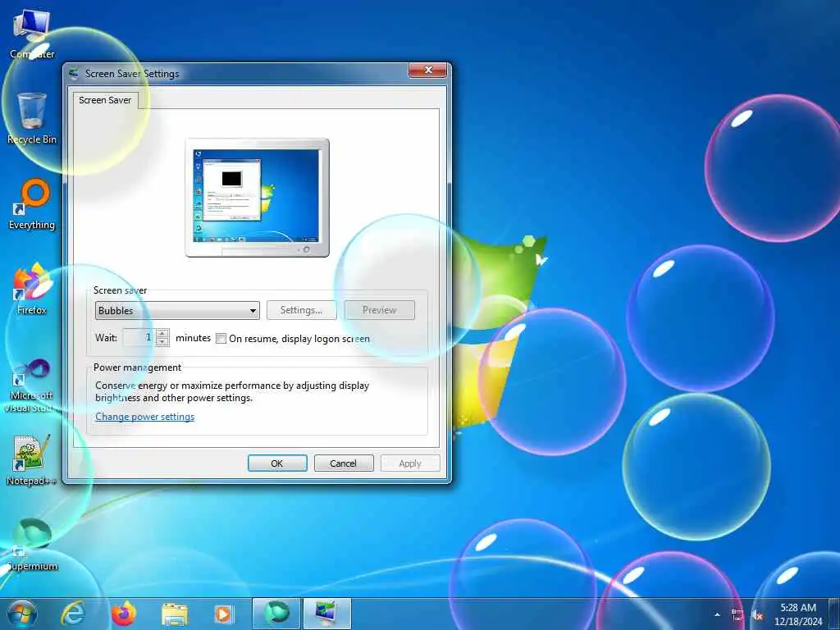
Task: Click the Show desktop strip beside the clock
Action: (834, 614)
